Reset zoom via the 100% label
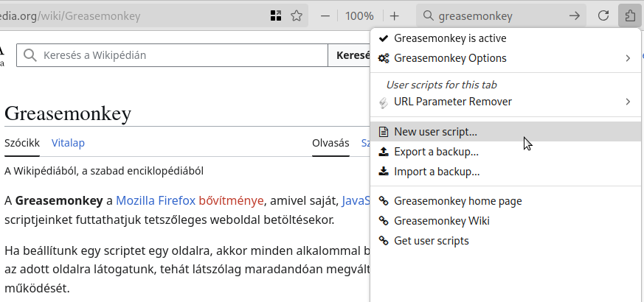The width and height of the screenshot is (644, 302). (x=359, y=16)
